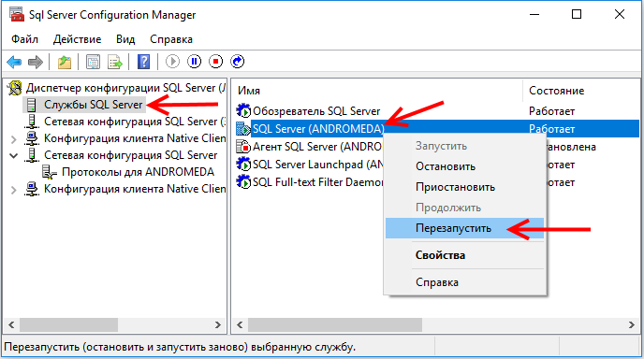644x359 pixels.
Task: Click the SQL Server (ANDROMEDA) service icon
Action: (243, 129)
